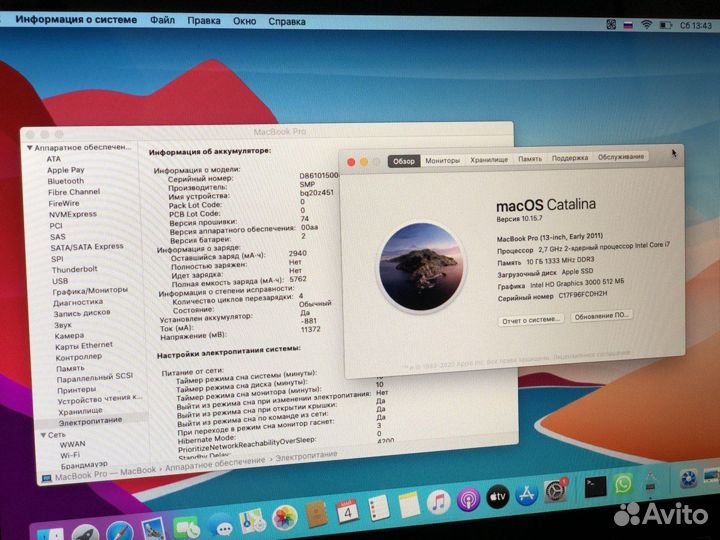
Task: Click the Обновление ПО button
Action: [x=602, y=316]
